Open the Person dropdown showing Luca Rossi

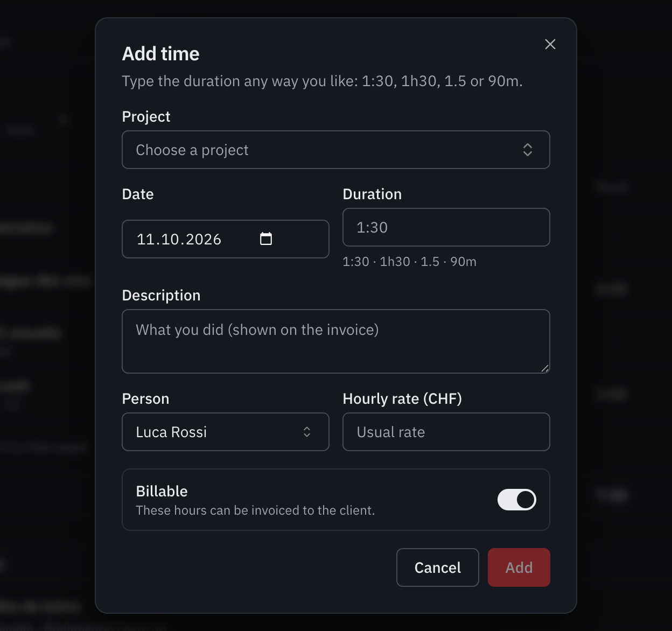pos(226,432)
